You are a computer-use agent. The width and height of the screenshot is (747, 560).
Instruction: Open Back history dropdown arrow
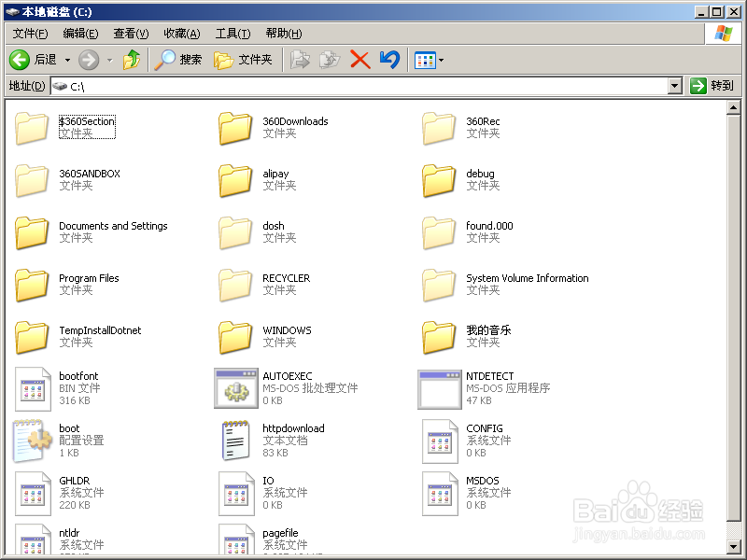point(67,60)
